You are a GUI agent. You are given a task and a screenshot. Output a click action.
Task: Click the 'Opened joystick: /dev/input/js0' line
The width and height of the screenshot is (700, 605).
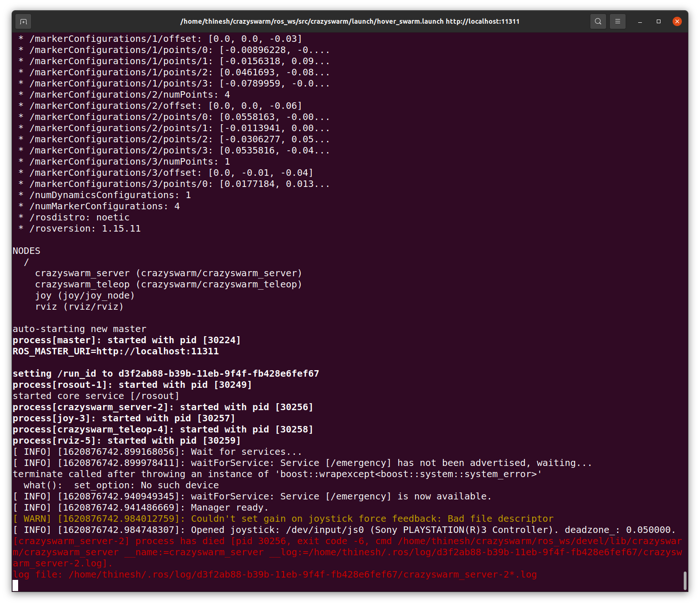tap(344, 530)
